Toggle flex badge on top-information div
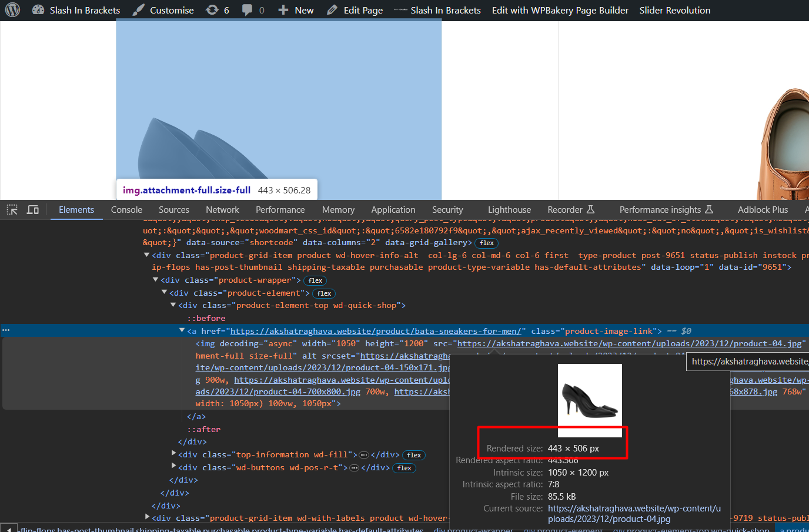 (414, 455)
